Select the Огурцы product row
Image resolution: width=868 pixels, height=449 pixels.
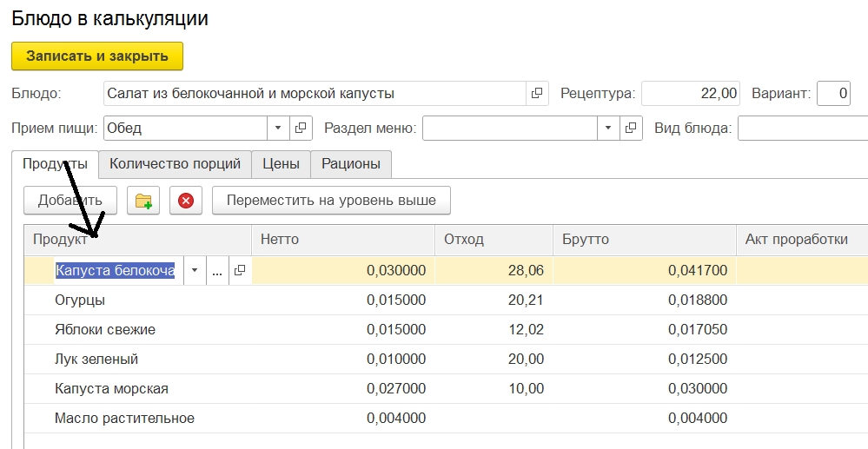[x=80, y=300]
